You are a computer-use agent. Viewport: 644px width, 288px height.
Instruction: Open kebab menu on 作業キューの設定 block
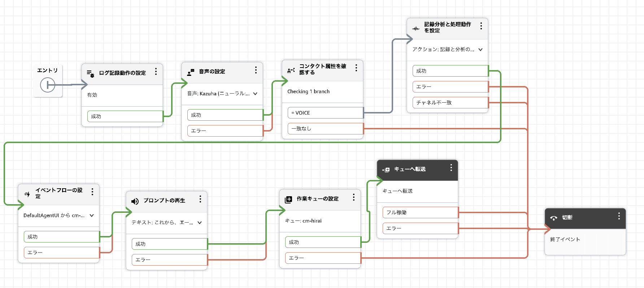click(354, 197)
